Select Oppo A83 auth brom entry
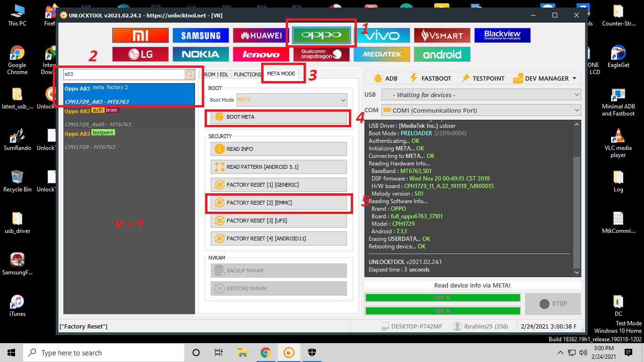This screenshot has height=362, width=644. 129,117
